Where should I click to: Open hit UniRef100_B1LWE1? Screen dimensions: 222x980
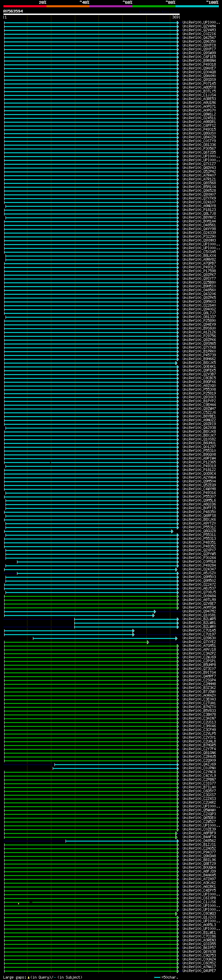point(199,932)
